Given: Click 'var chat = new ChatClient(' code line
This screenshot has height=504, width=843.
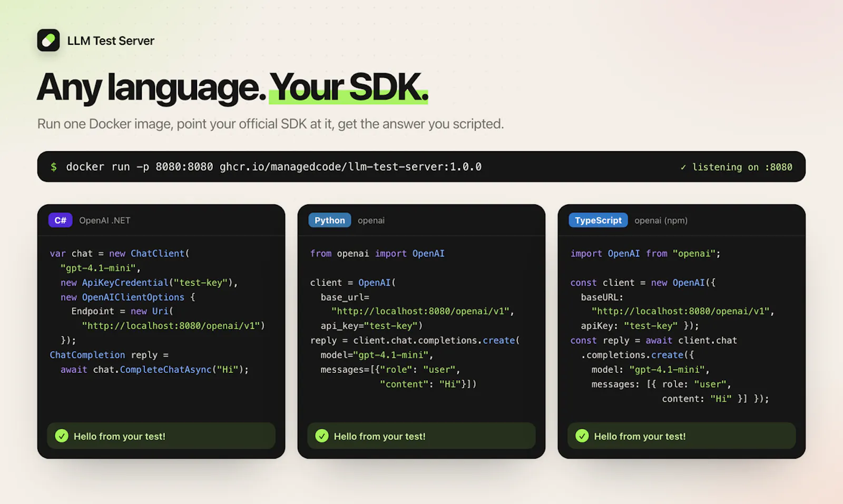Looking at the screenshot, I should click(x=120, y=253).
